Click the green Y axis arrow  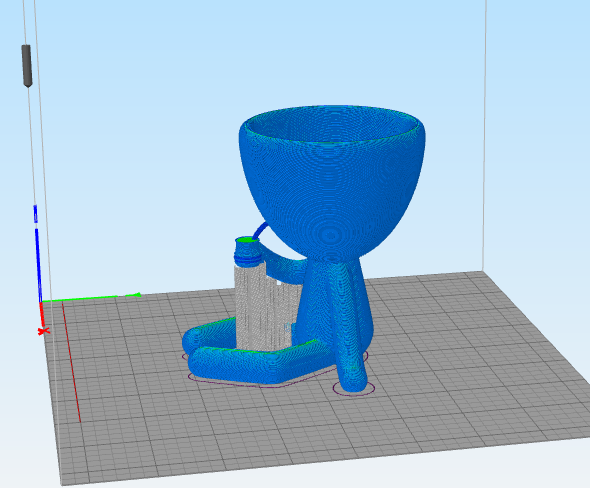91,298
